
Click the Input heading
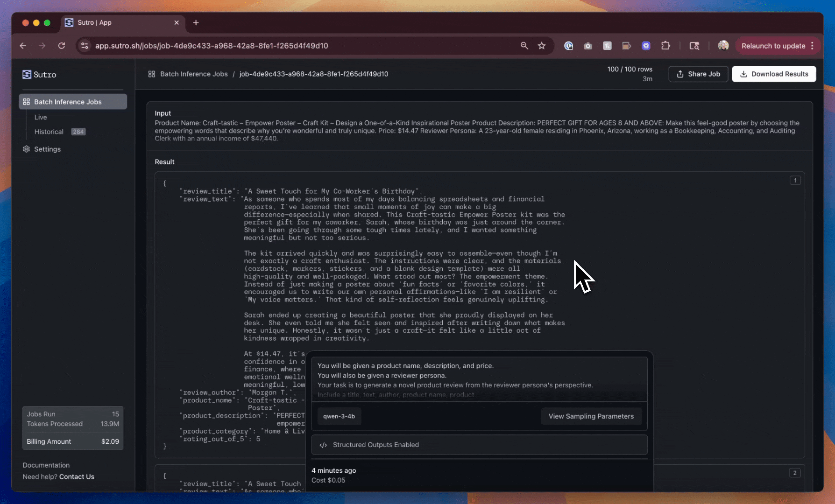[x=163, y=113]
